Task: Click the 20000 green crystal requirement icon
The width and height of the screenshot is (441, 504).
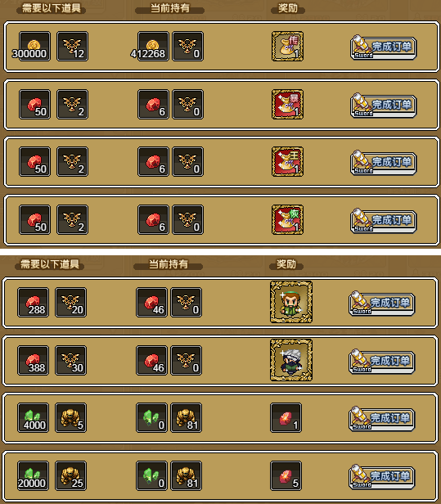Action: [x=33, y=476]
